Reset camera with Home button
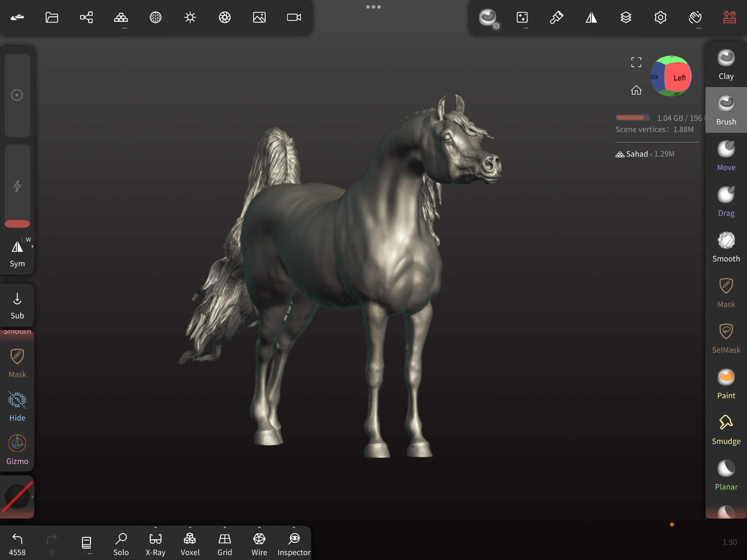747x560 pixels. (x=636, y=90)
